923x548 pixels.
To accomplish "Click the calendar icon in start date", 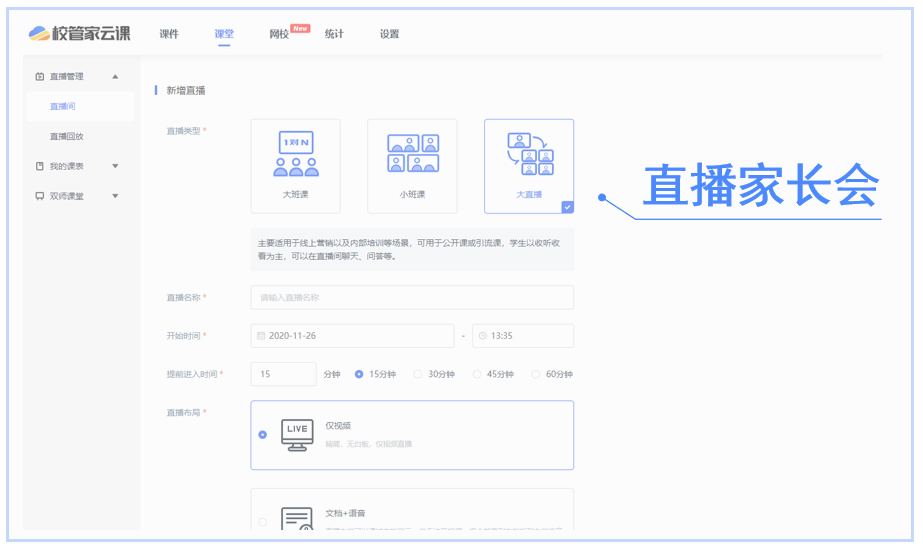I will 261,336.
